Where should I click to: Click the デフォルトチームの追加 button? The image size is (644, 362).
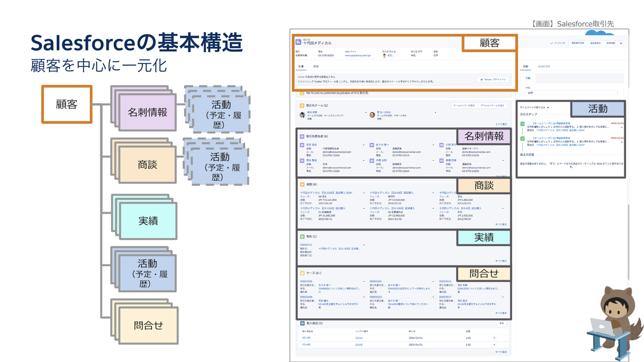tap(492, 106)
